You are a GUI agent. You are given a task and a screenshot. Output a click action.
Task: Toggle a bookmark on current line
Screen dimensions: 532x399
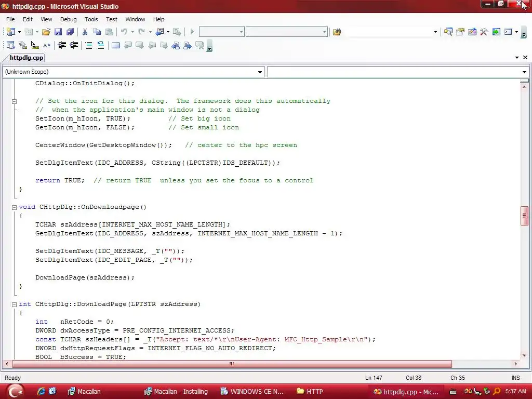(116, 45)
